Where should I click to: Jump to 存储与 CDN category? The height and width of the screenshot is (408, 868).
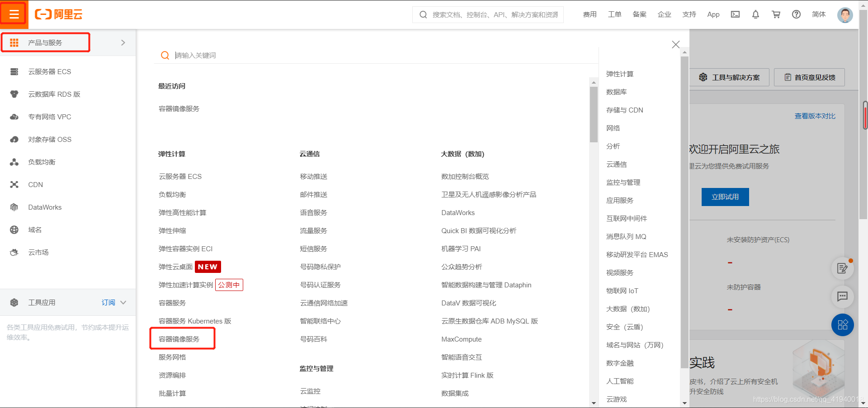click(624, 110)
